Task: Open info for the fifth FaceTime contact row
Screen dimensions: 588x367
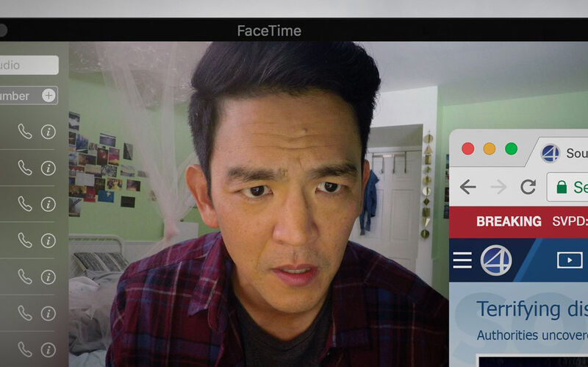Action: [49, 277]
